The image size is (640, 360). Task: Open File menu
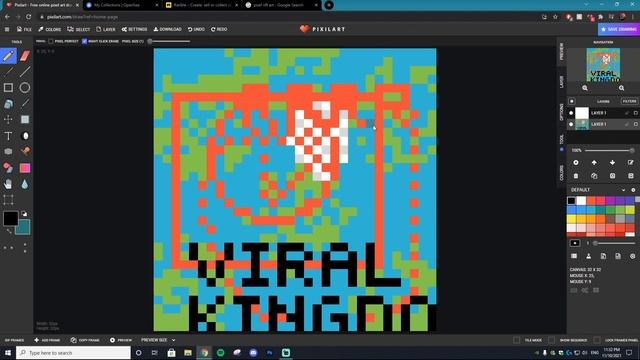coord(24,29)
